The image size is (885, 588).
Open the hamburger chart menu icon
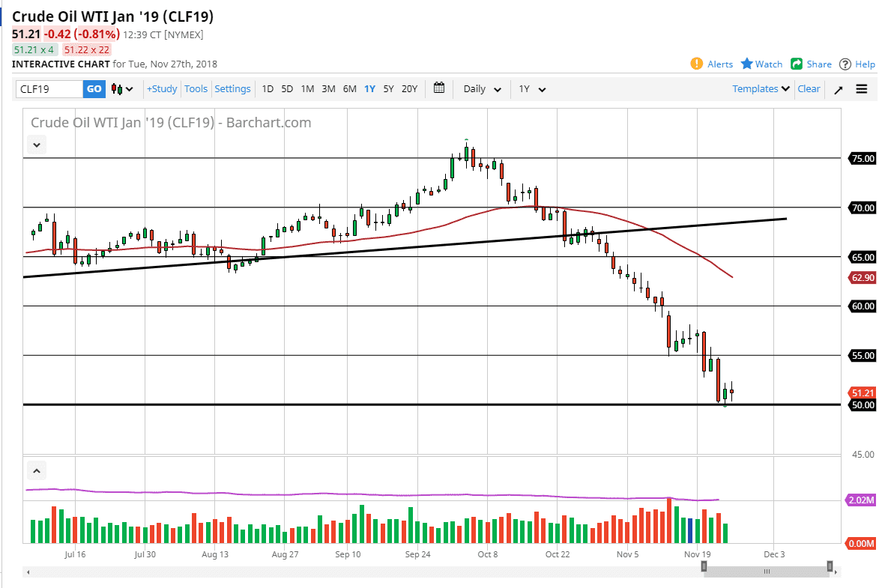[x=862, y=88]
